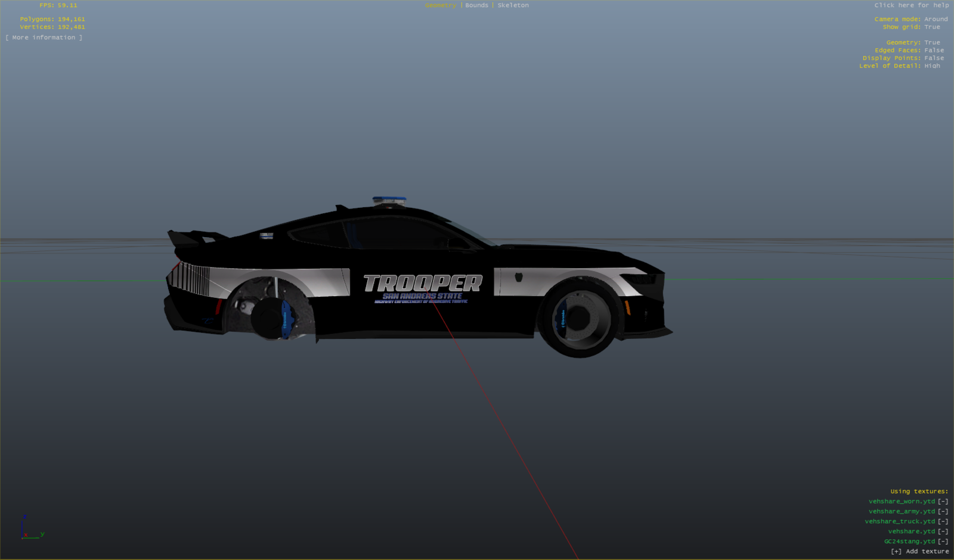Toggle Edged Faces setting from False

pos(934,51)
